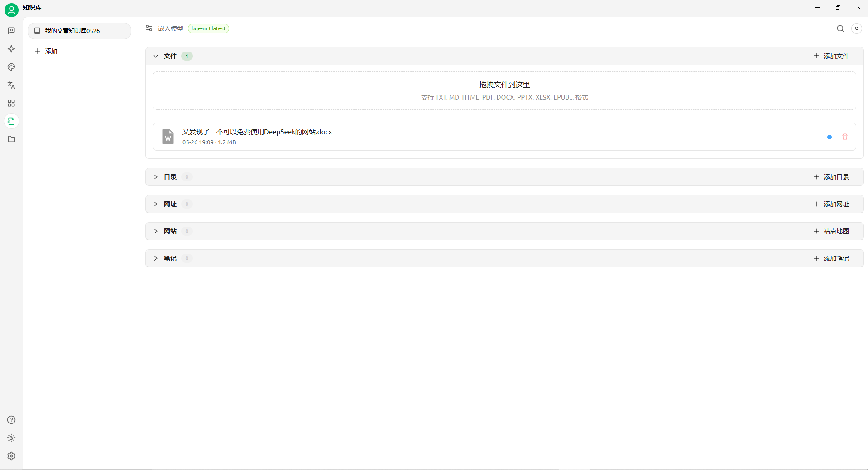The height and width of the screenshot is (470, 868).
Task: Click 添加网址 button
Action: pos(831,204)
